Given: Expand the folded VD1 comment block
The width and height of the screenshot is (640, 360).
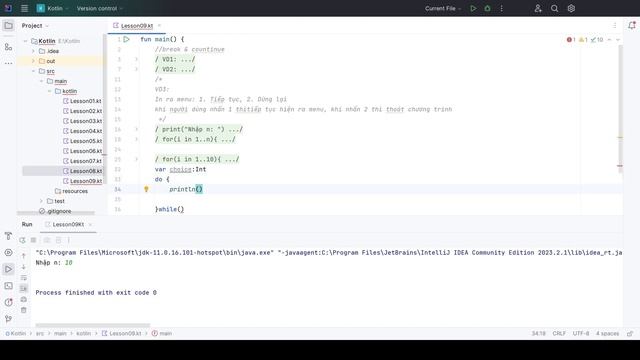Looking at the screenshot, I should click(x=136, y=59).
